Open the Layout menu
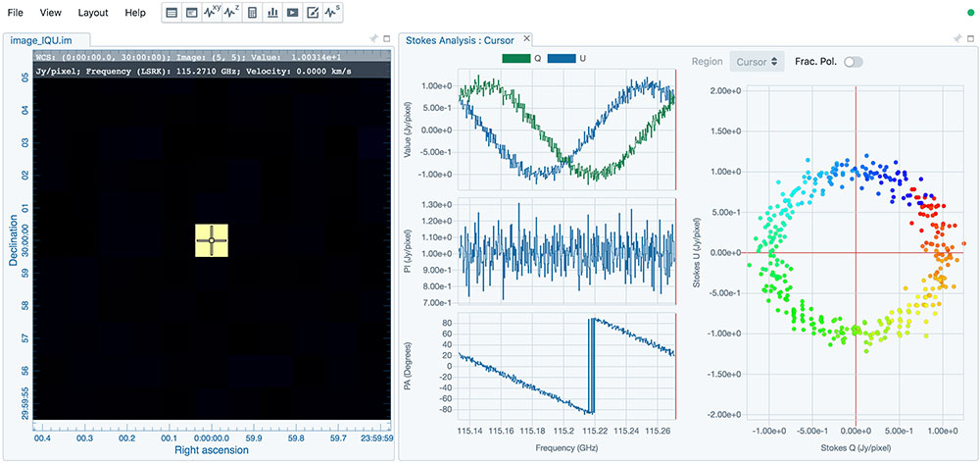Viewport: 980px width, 463px height. 93,13
